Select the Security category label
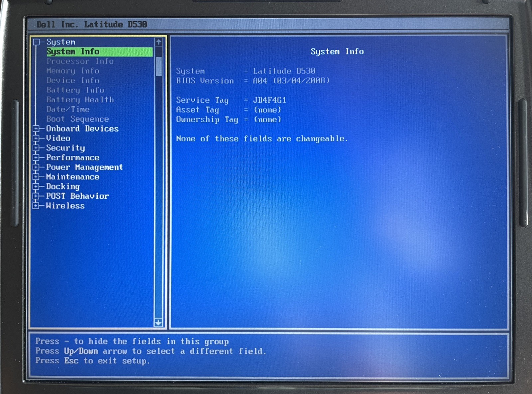The height and width of the screenshot is (394, 532). coord(66,148)
